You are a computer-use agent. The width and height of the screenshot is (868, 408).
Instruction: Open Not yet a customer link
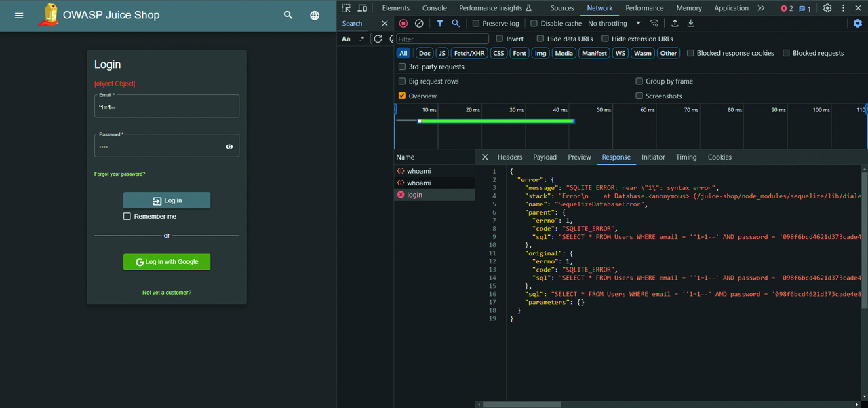click(x=167, y=293)
